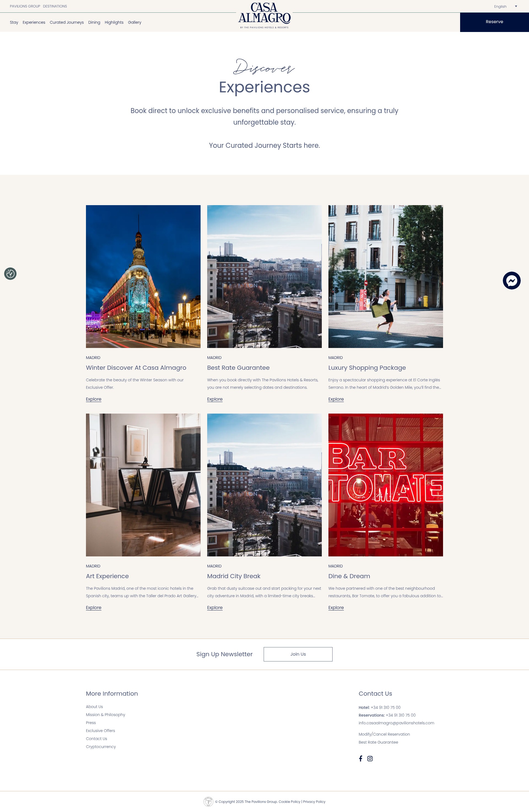Open Modify/Cancel Reservation link
The image size is (529, 812).
coord(384,734)
